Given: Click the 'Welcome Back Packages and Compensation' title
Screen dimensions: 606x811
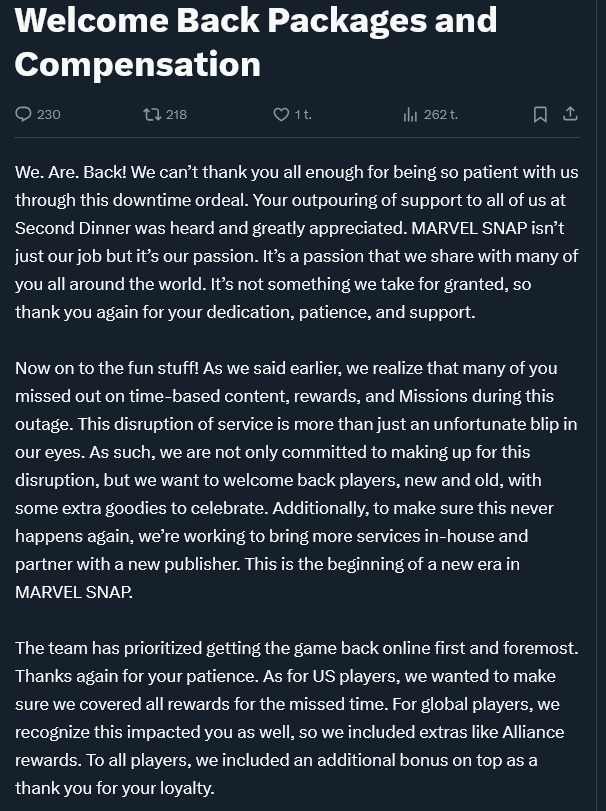Looking at the screenshot, I should (x=255, y=41).
